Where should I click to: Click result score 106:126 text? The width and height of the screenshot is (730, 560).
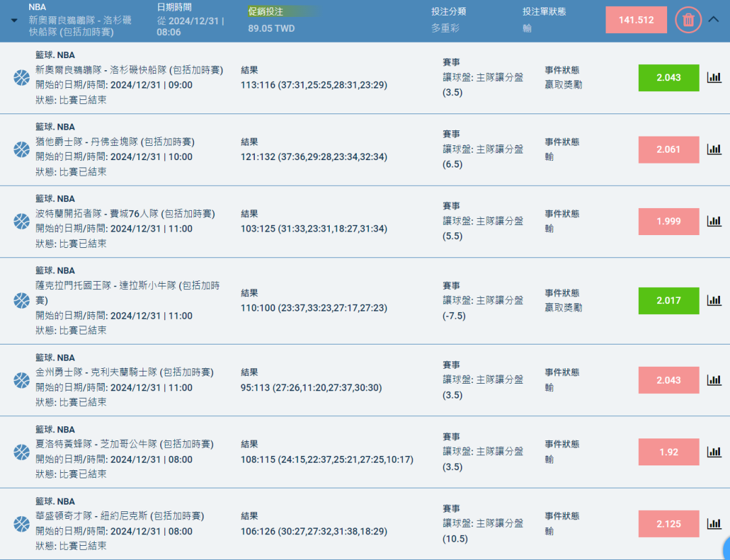(314, 531)
